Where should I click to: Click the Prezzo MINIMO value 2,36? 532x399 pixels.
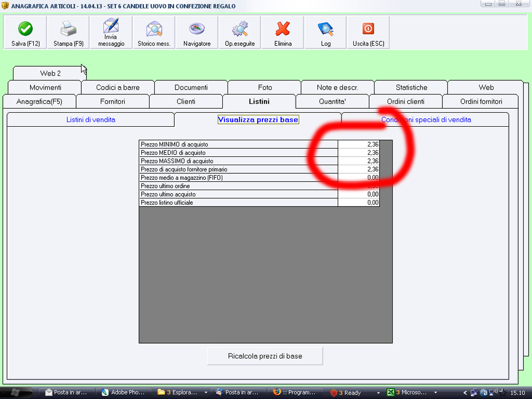tap(358, 144)
